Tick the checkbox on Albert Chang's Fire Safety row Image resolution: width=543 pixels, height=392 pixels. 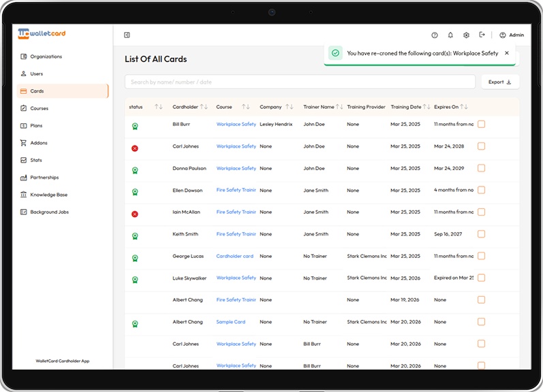click(x=482, y=299)
